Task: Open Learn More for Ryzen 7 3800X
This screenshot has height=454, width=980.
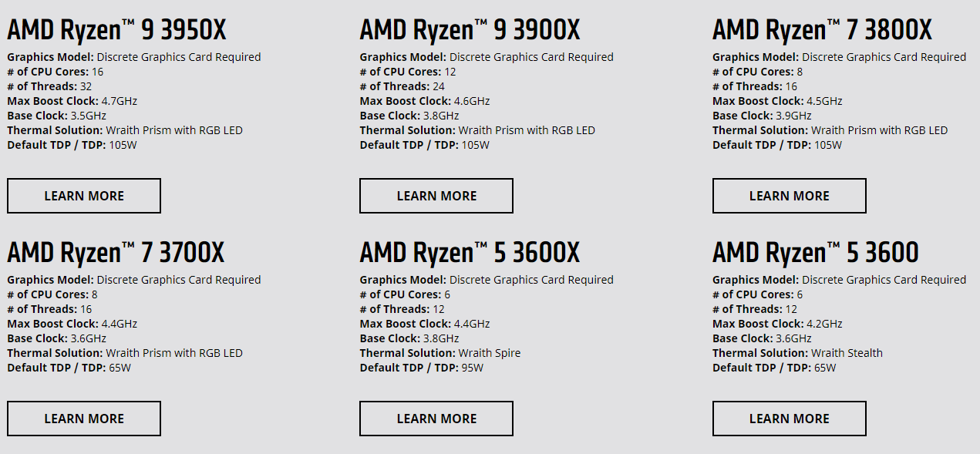Action: click(x=789, y=196)
